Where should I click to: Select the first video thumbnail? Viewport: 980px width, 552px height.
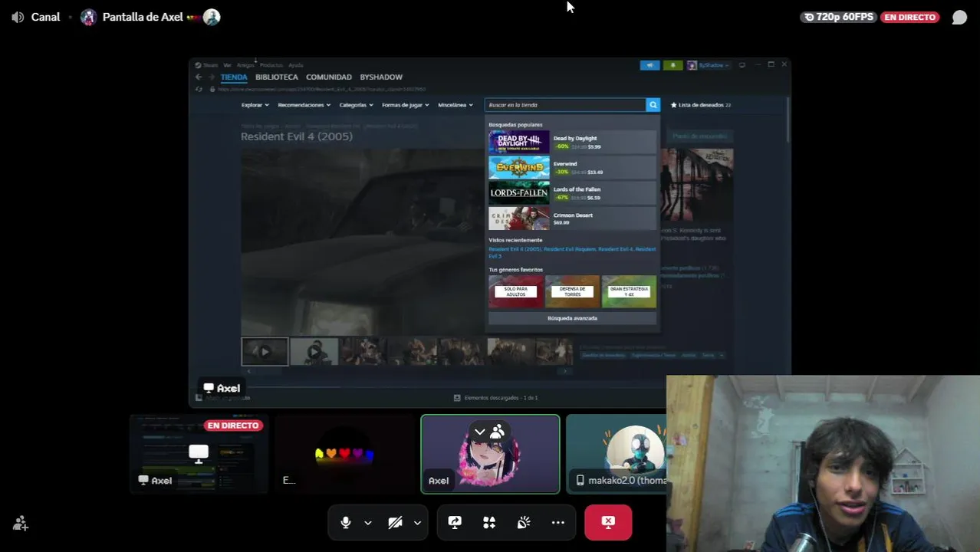[265, 352]
